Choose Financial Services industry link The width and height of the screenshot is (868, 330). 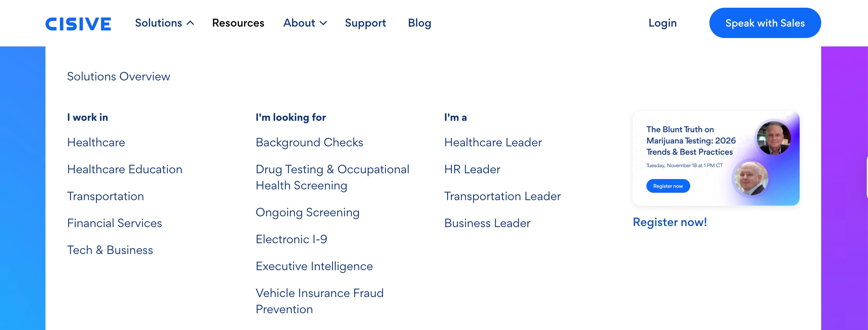click(114, 223)
